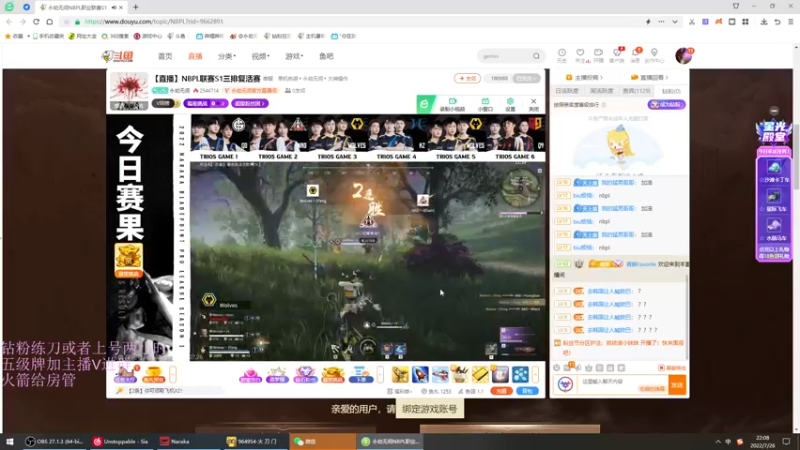Click the pink gem activity icon

pyautogui.click(x=250, y=375)
